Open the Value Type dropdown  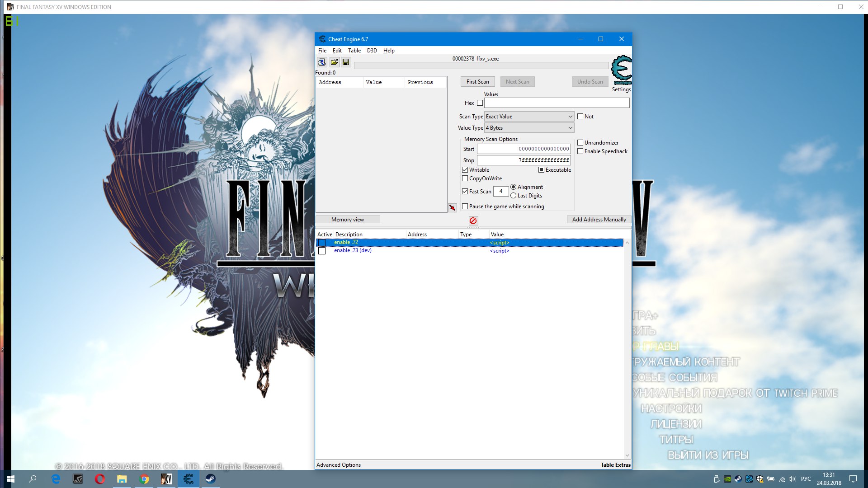529,128
